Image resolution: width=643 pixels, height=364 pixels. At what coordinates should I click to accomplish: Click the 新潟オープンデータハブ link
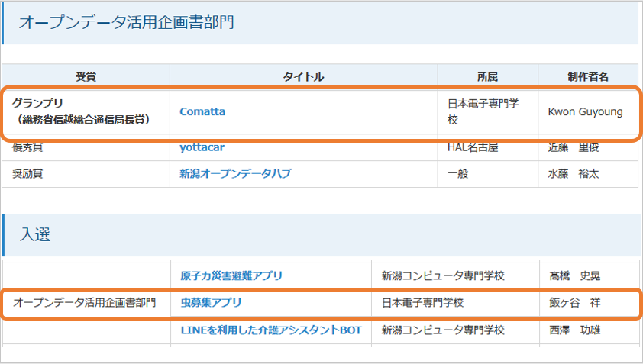[235, 174]
